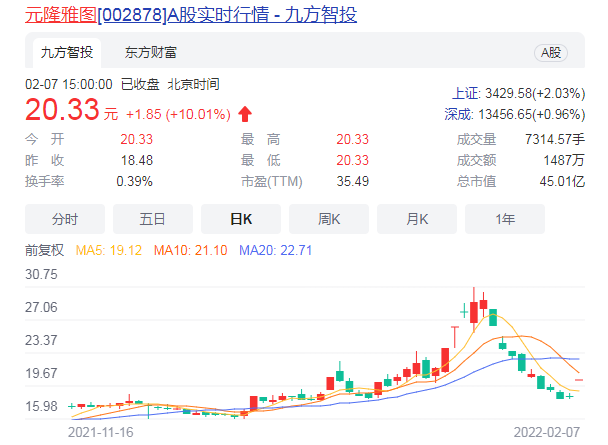Click the 成交额 value 1487万
This screenshot has width=608, height=445.
point(564,160)
